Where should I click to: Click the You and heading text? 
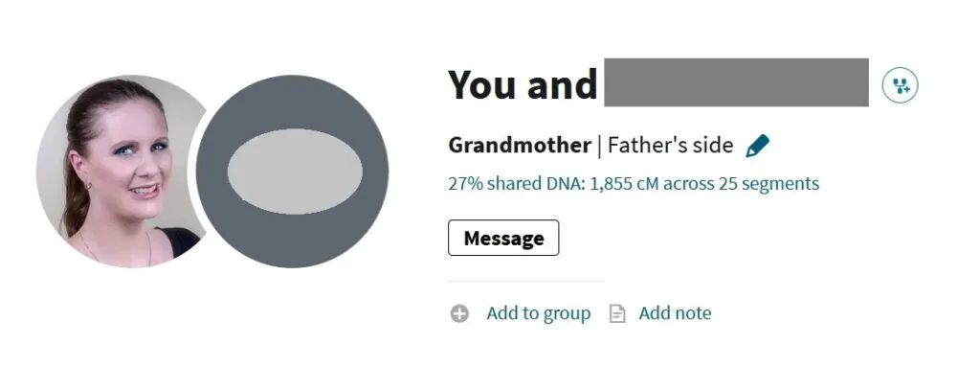tap(523, 84)
